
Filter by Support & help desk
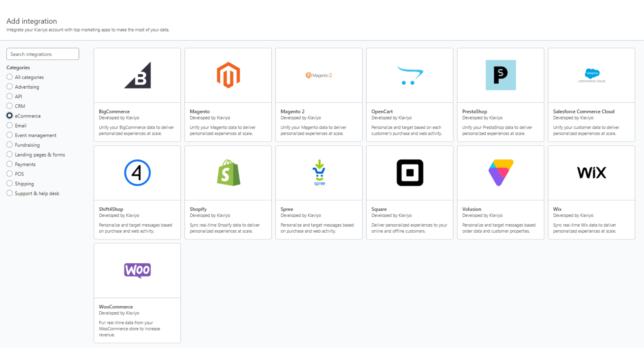pos(9,193)
